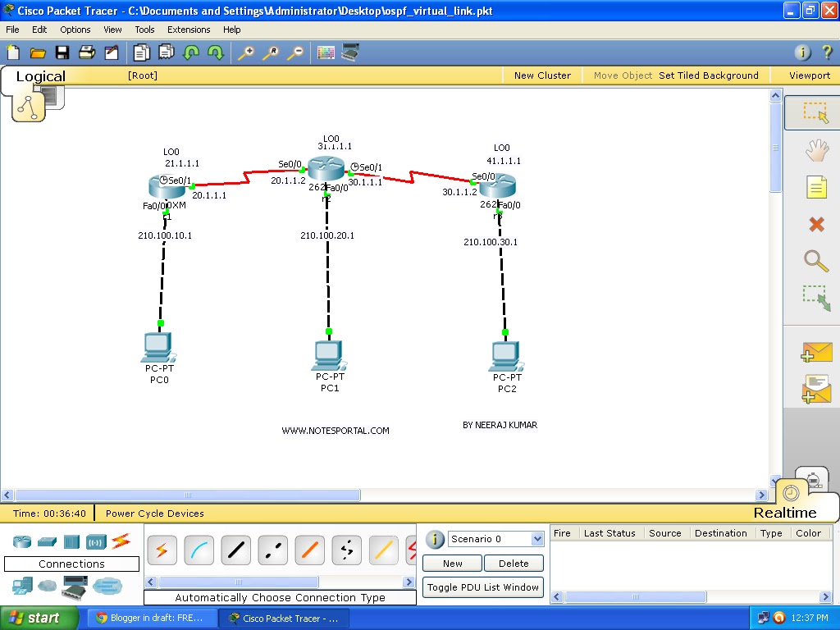The image size is (840, 630).
Task: Select the Switches device category
Action: 47,541
